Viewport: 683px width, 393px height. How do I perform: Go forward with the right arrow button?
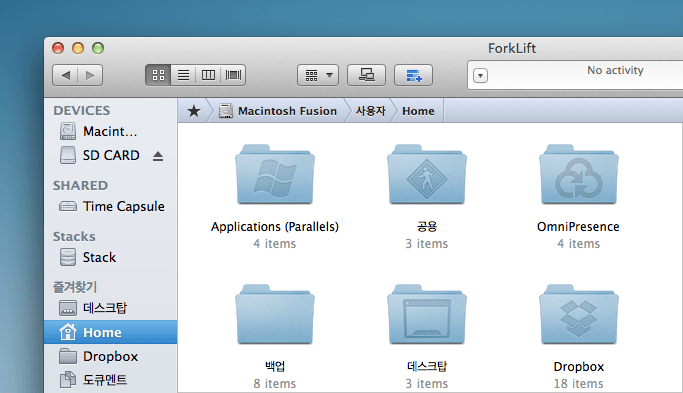[90, 75]
